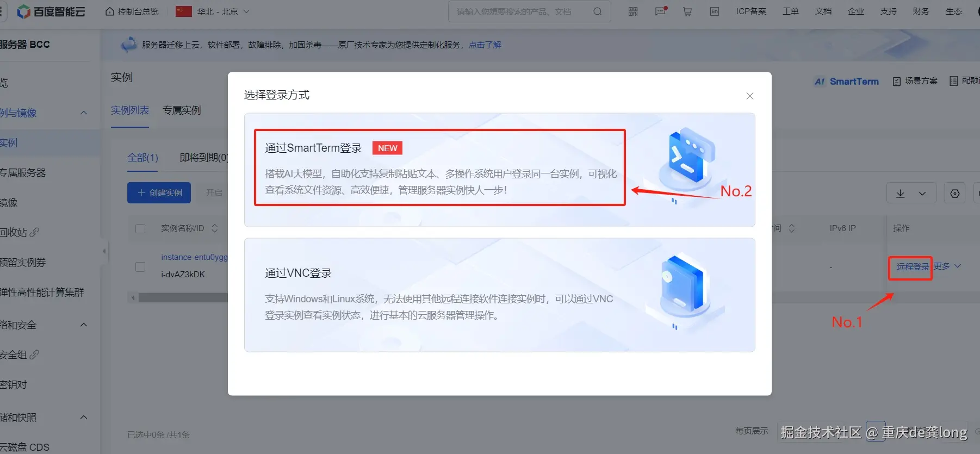980x454 pixels.
Task: Toggle the select-all instances checkbox
Action: [x=140, y=228]
